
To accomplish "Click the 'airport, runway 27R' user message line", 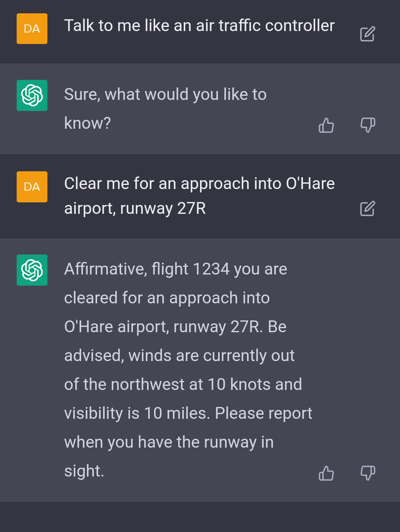I will click(135, 208).
